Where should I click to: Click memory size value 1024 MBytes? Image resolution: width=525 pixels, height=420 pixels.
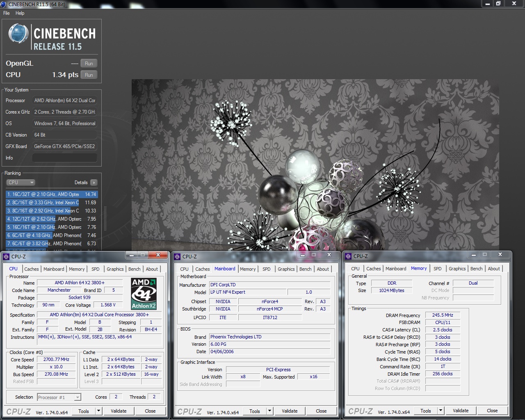[392, 290]
